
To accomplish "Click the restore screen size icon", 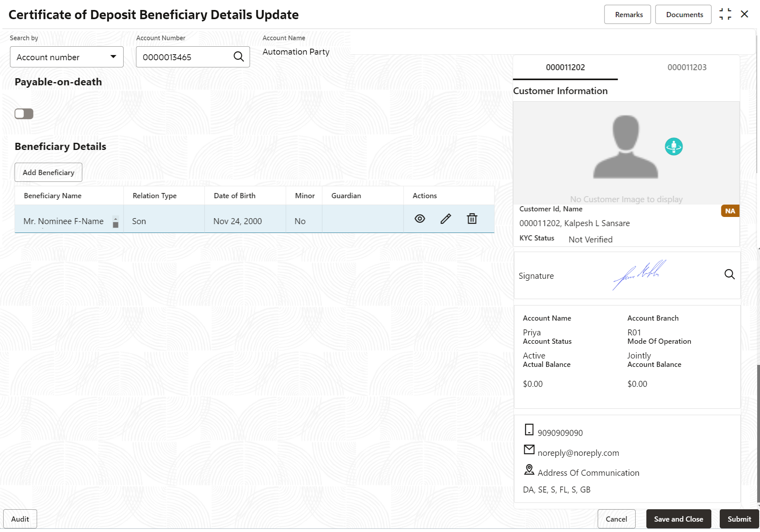I will tap(725, 14).
